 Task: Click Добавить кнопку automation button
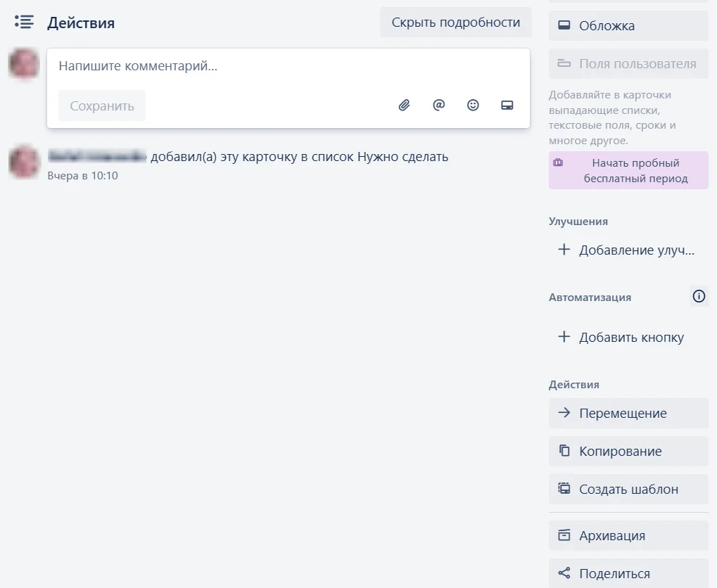click(x=628, y=338)
